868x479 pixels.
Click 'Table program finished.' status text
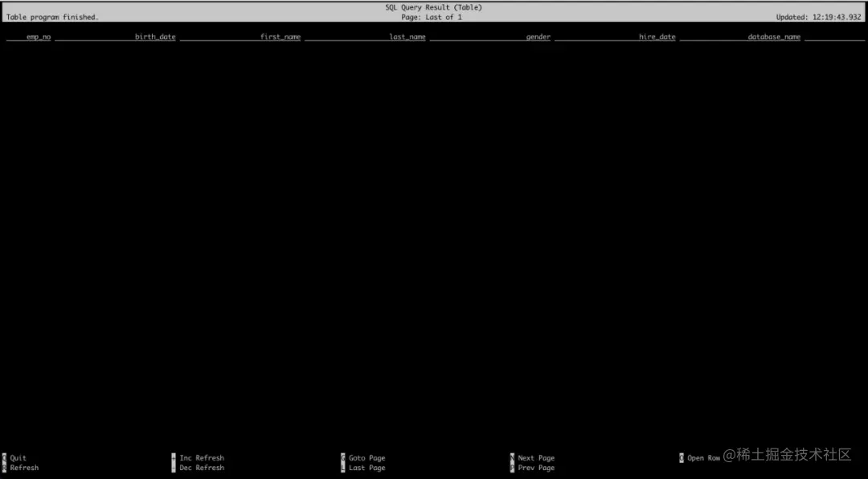click(52, 17)
